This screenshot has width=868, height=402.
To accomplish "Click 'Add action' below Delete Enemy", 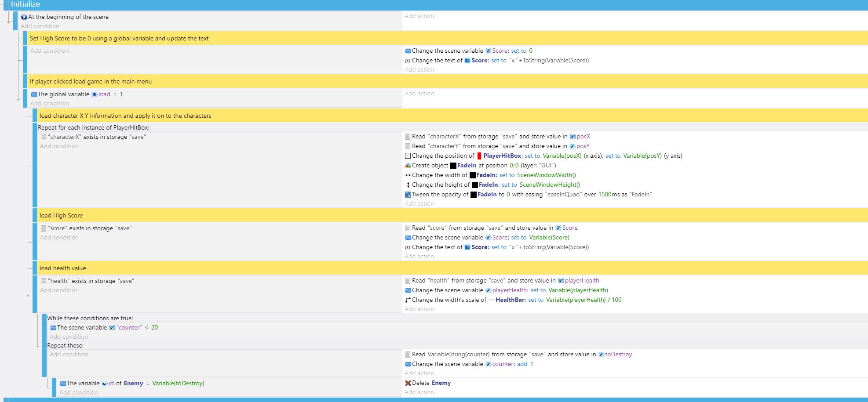I will [x=419, y=392].
